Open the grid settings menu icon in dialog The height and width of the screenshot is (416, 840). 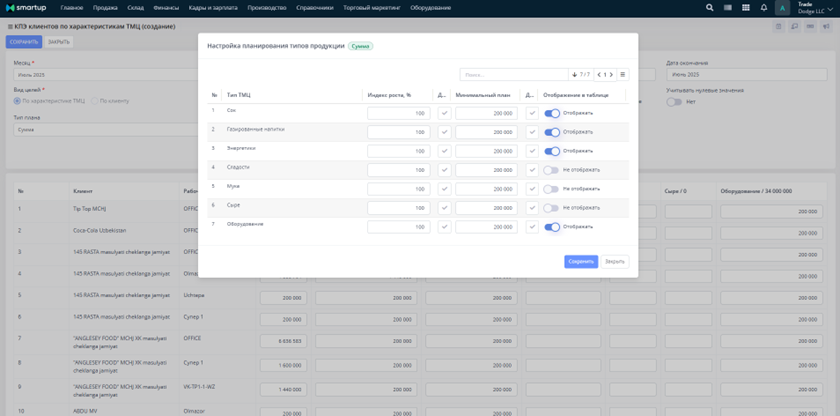point(622,74)
